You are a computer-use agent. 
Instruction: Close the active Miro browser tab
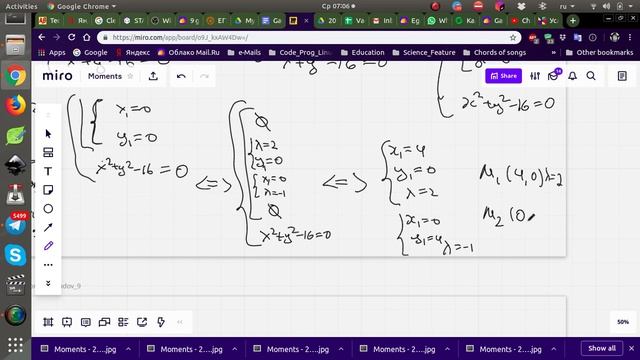pyautogui.click(x=306, y=20)
